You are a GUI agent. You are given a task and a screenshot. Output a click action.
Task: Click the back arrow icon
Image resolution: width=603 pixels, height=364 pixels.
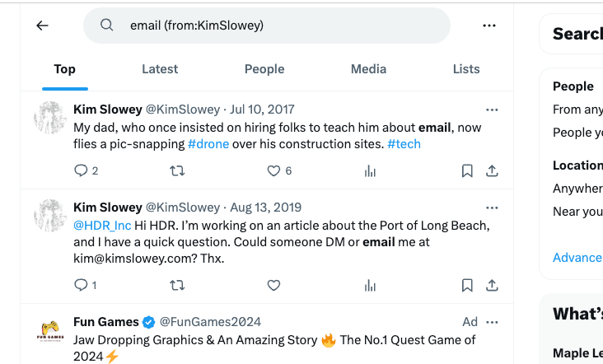click(x=43, y=26)
